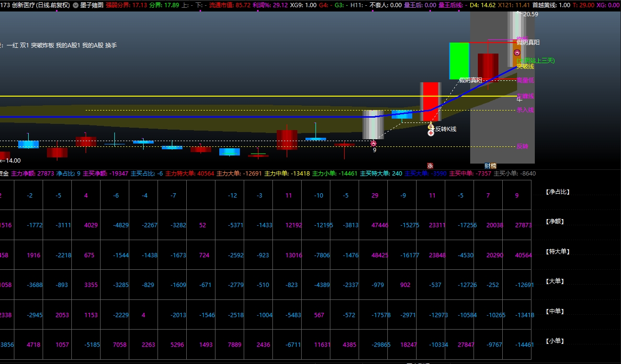621x364 pixels.
Task: Switch to the 我的A股1 indicator
Action: (x=68, y=45)
